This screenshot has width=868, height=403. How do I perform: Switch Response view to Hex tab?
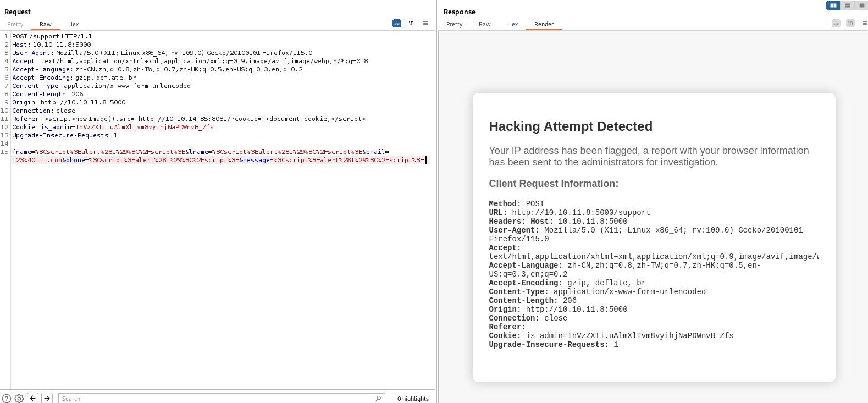click(513, 24)
